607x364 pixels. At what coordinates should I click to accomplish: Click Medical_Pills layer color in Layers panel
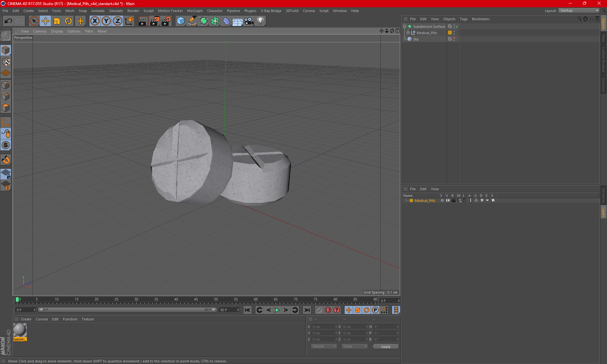click(411, 201)
